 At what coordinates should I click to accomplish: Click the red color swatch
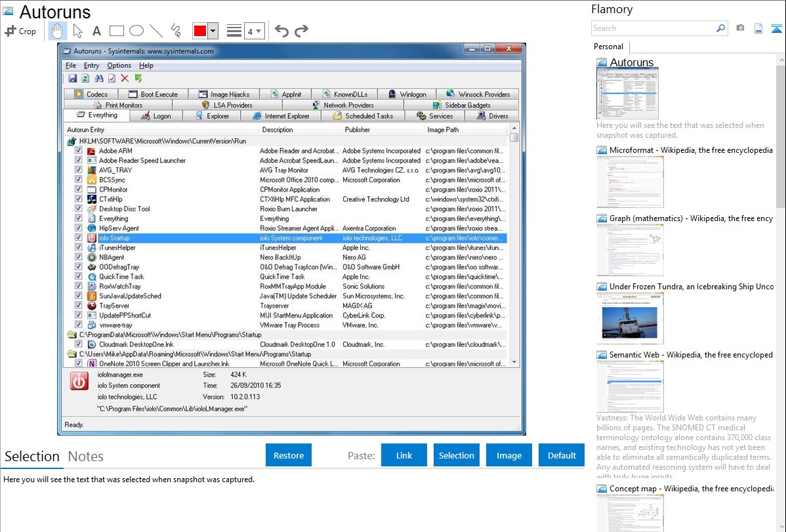pyautogui.click(x=200, y=31)
